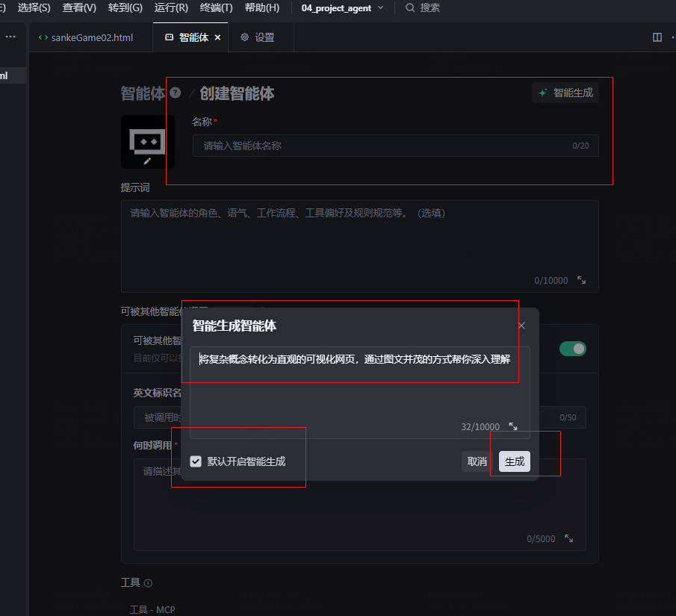
Task: Click the 工具 - MCP label
Action: tap(152, 609)
